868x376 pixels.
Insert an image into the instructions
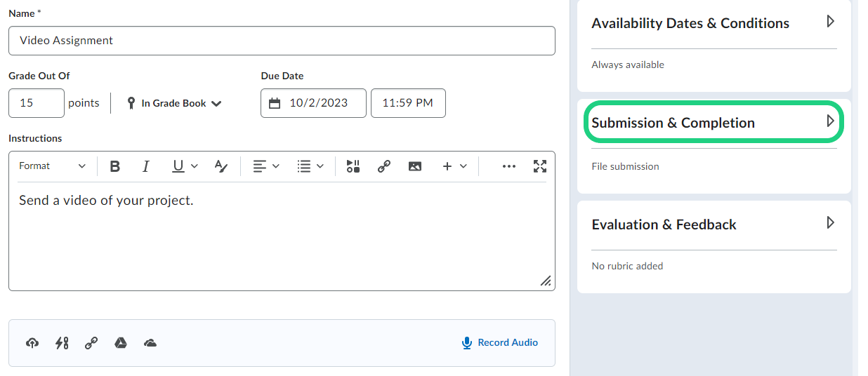tap(415, 166)
